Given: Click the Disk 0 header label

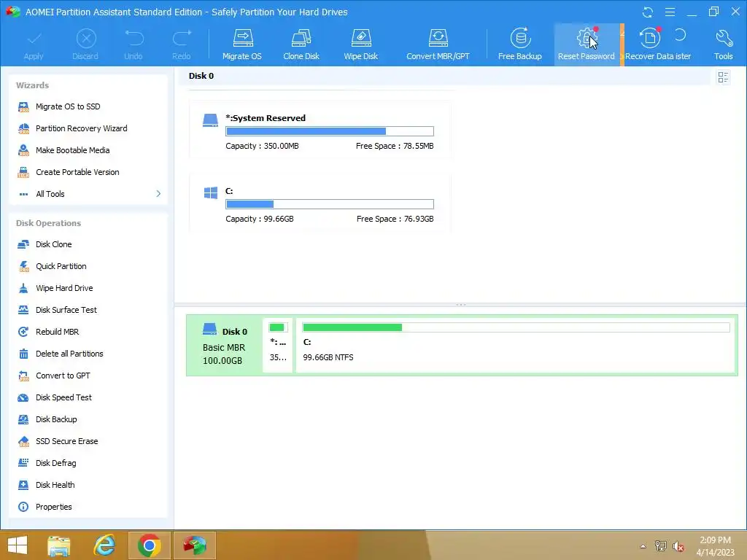Looking at the screenshot, I should coord(201,76).
